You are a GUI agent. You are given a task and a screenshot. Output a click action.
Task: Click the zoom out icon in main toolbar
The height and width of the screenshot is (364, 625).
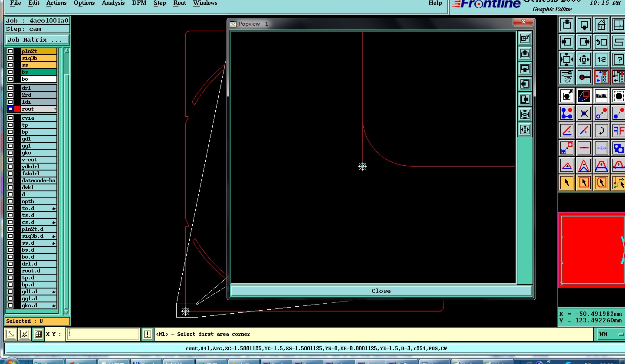[x=584, y=59]
